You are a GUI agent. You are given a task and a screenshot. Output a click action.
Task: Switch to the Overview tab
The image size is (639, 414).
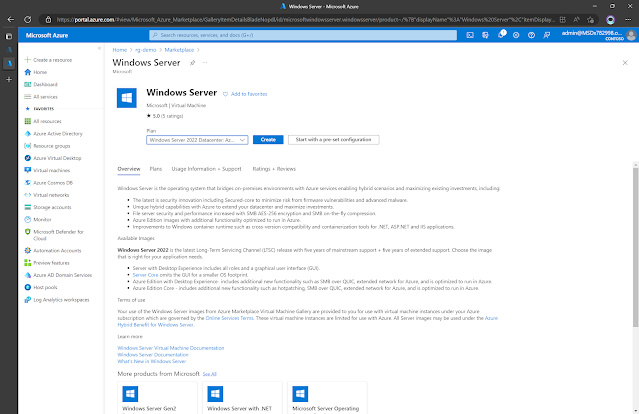coord(129,169)
